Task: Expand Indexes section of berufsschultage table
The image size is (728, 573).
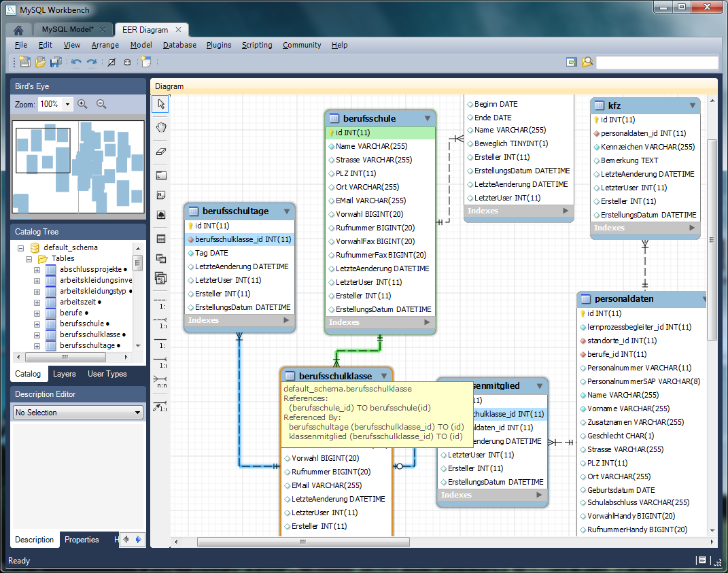Action: click(286, 320)
